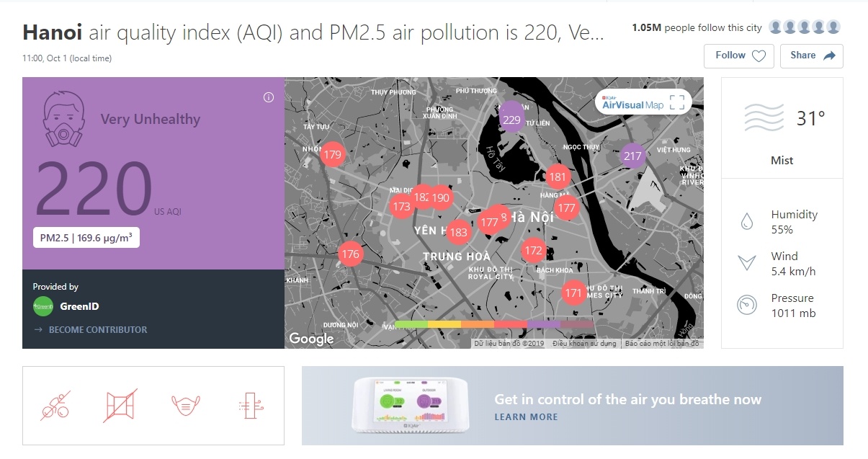Expand the AirVisual map to fullscreen
The width and height of the screenshot is (868, 459).
click(x=676, y=102)
